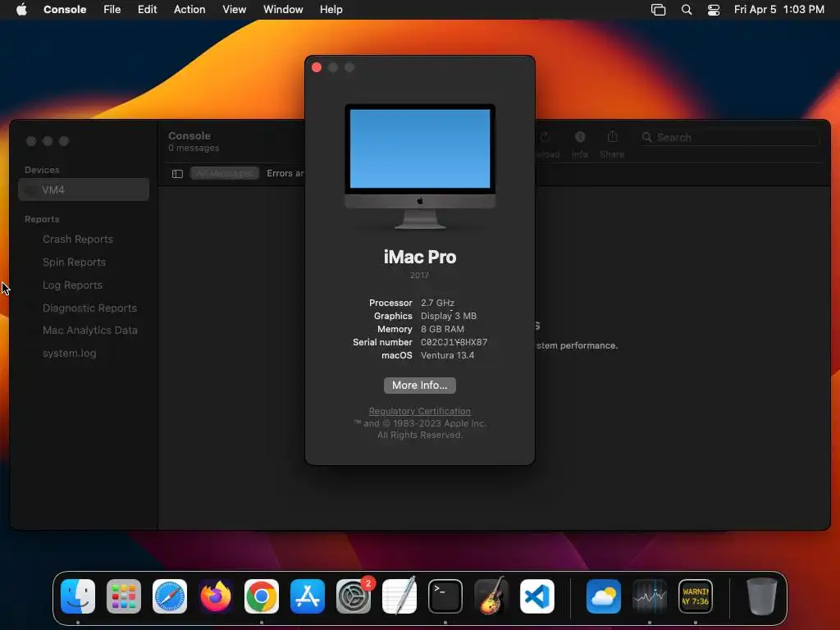Image resolution: width=840 pixels, height=630 pixels.
Task: Open Terminal from the Dock
Action: 445,596
